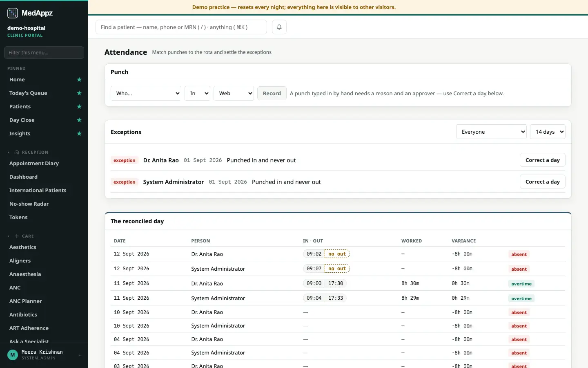Click the PERSON column header
Viewport: 588px width, 368px height.
200,241
